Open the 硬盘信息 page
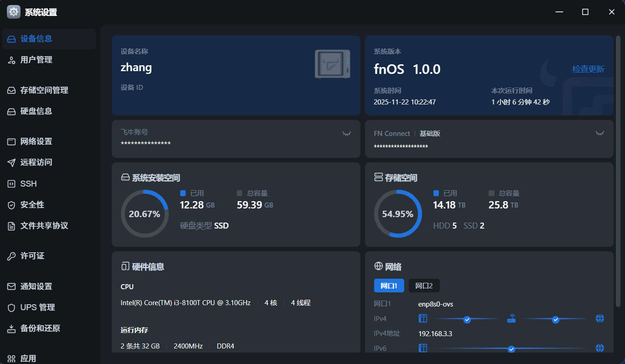This screenshot has height=364, width=625. (36, 111)
